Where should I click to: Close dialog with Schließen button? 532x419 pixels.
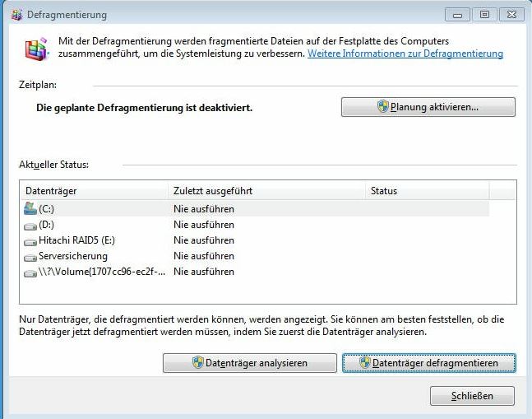click(x=472, y=396)
